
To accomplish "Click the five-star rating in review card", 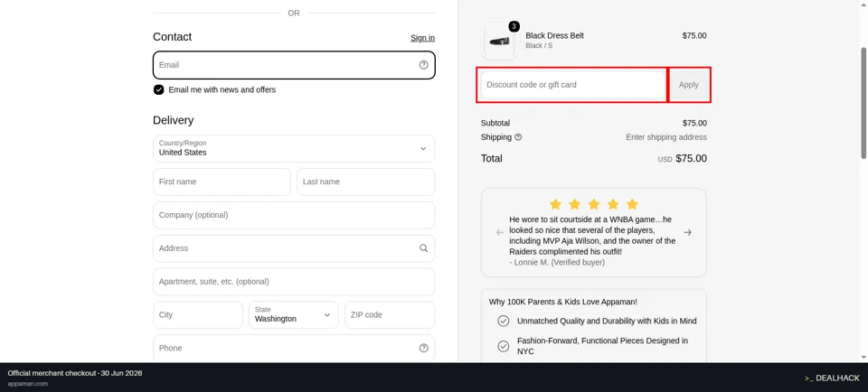I will [594, 204].
